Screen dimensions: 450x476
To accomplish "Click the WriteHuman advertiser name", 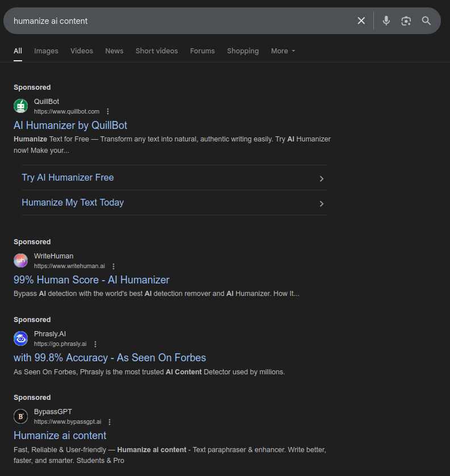I will [54, 256].
